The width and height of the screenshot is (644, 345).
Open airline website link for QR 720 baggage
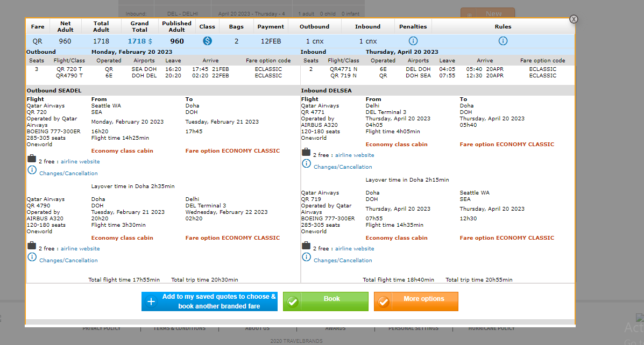[x=80, y=162]
